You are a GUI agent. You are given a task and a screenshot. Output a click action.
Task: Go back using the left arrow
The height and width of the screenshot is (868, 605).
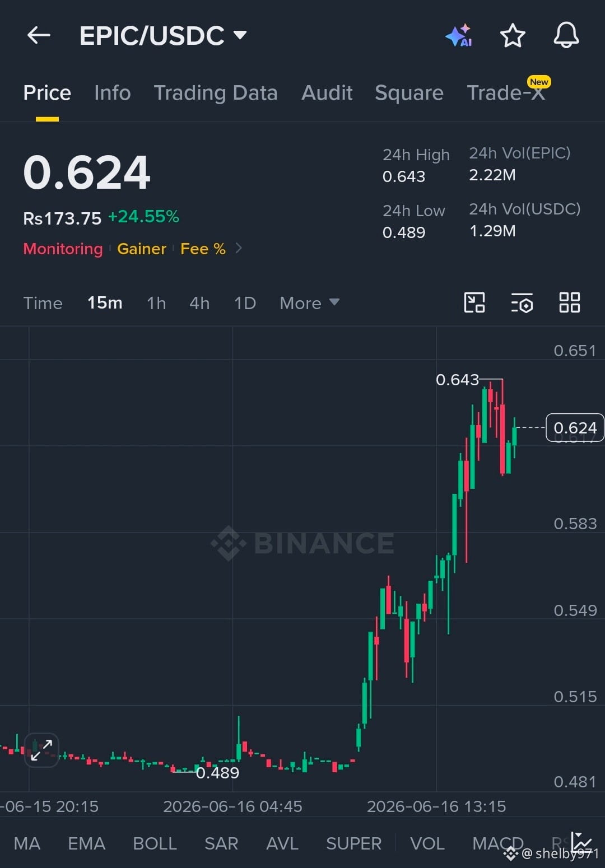pos(39,35)
